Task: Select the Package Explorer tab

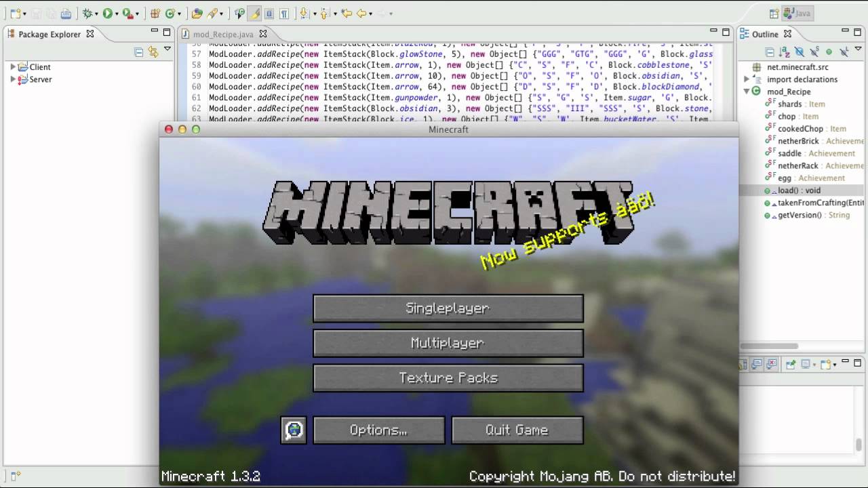Action: (x=50, y=34)
